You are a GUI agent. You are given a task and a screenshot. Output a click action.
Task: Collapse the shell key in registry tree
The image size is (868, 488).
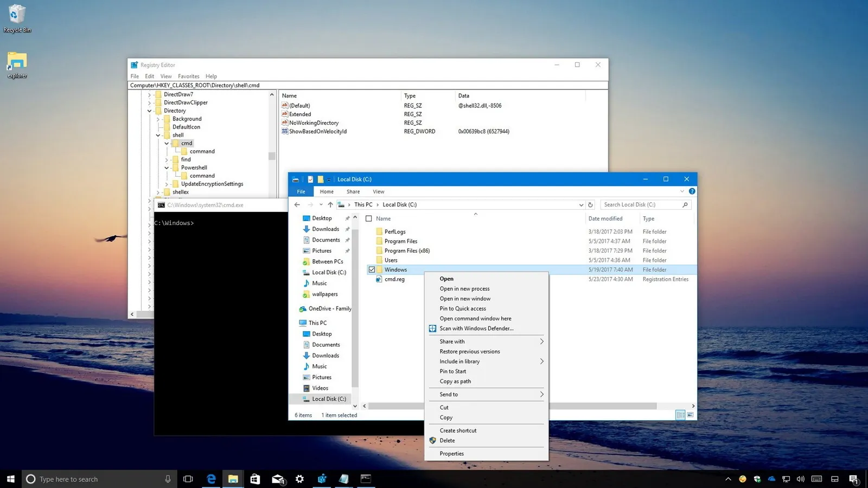pos(158,135)
